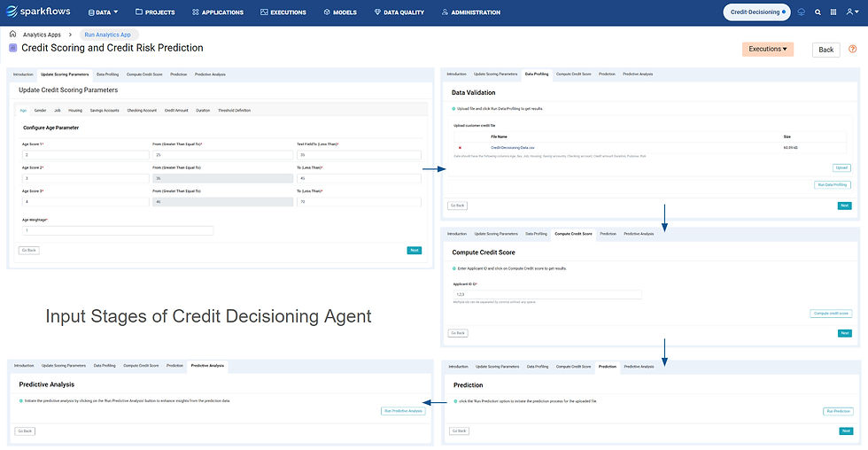Screen dimensions: 868x450
Task: Open the apps grid icon
Action: (833, 12)
